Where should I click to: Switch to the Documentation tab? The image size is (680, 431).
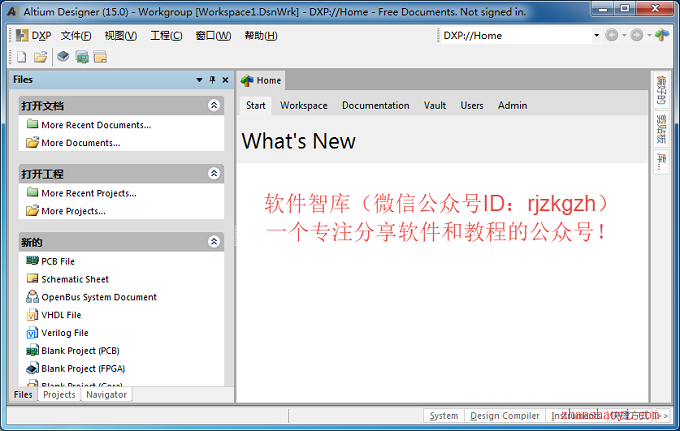tap(376, 105)
